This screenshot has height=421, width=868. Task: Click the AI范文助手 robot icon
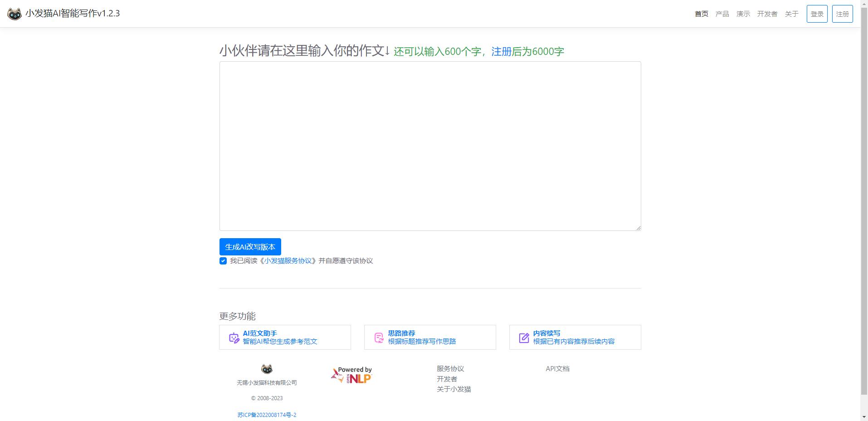click(234, 338)
